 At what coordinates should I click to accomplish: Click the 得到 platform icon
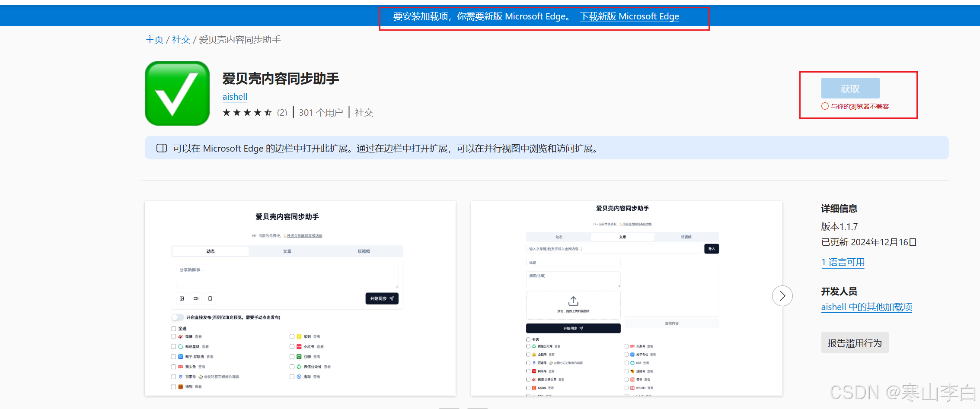(x=181, y=387)
